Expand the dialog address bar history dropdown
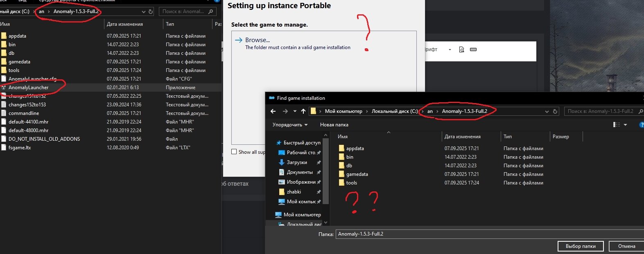Image resolution: width=644 pixels, height=254 pixels. pos(547,111)
